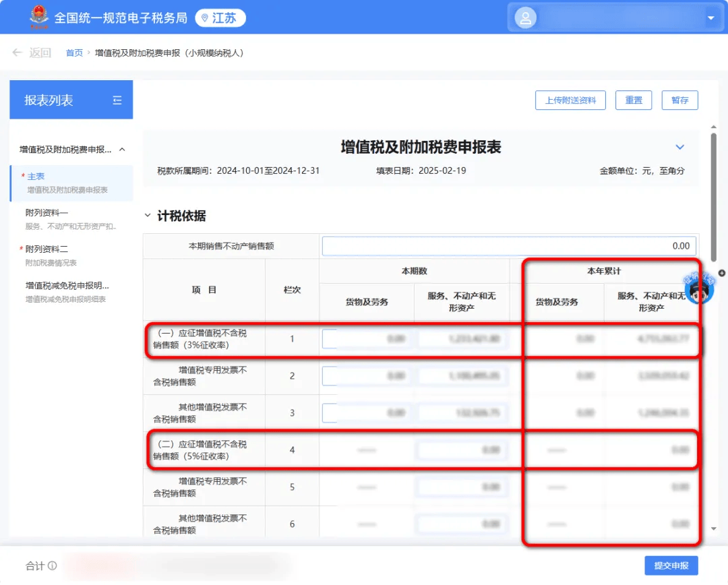Click the 填表日期 2025-02-19 text

pyautogui.click(x=421, y=171)
